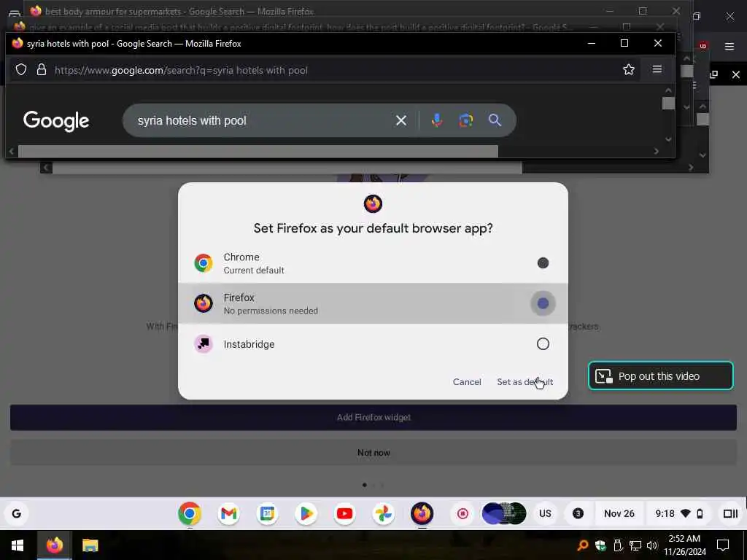Open hamburger menu of outermost background window
The width and height of the screenshot is (747, 560).
tap(729, 46)
